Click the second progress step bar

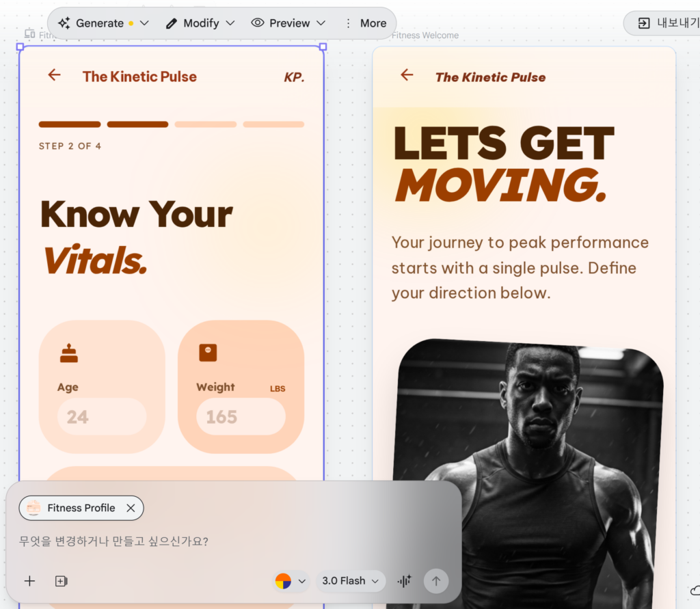137,124
